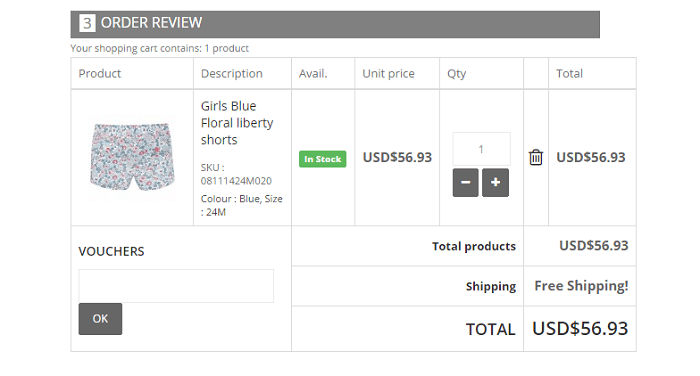Click the grand TOTAL USD$56.93 amount

click(x=580, y=329)
